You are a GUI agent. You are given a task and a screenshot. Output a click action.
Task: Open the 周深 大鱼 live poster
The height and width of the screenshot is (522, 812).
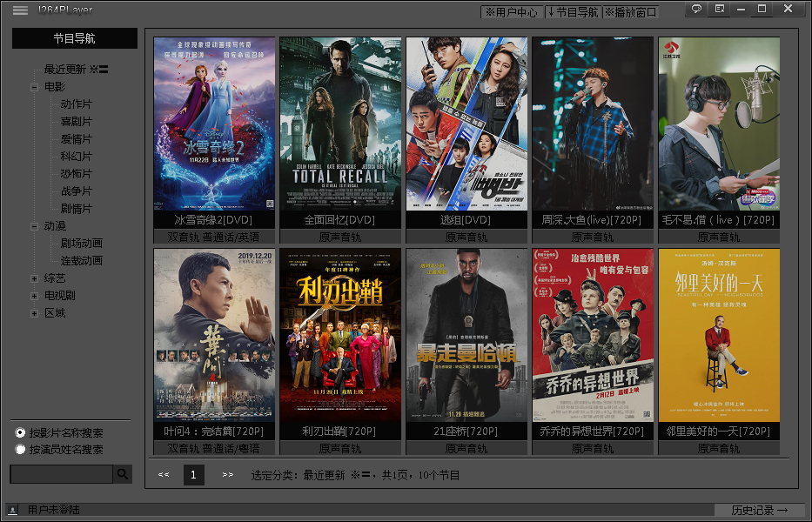pyautogui.click(x=593, y=124)
